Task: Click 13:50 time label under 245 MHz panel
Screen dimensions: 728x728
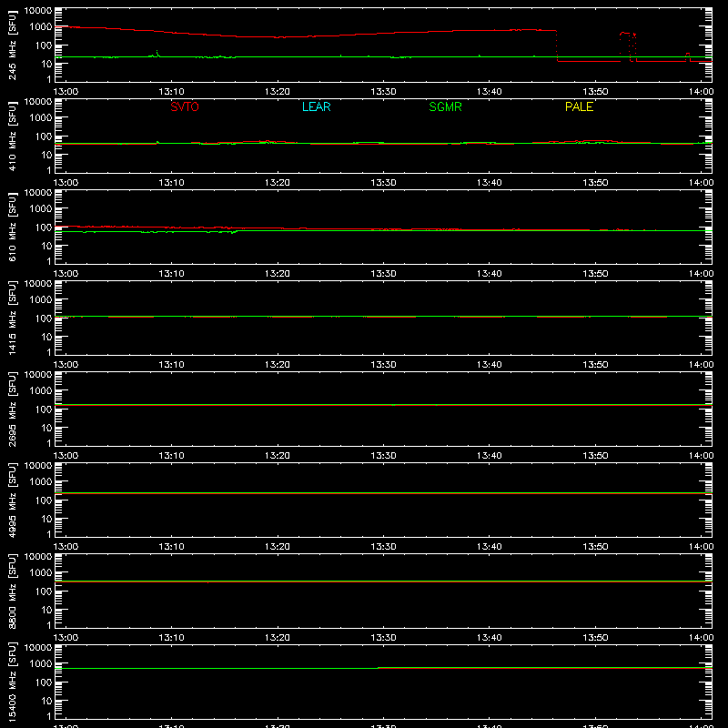Action: (x=595, y=92)
